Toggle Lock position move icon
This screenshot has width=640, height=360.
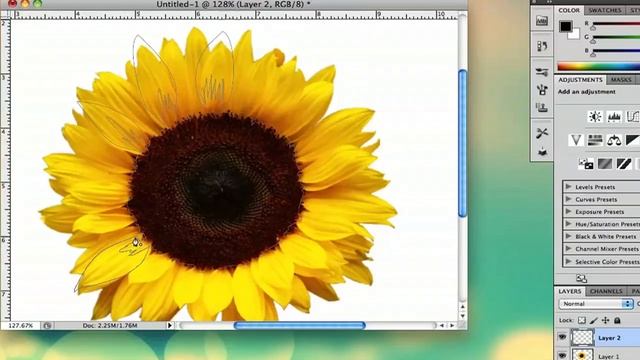click(606, 320)
